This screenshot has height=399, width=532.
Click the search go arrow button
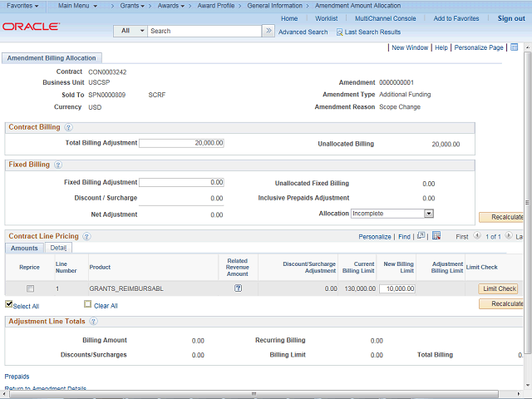tap(268, 31)
